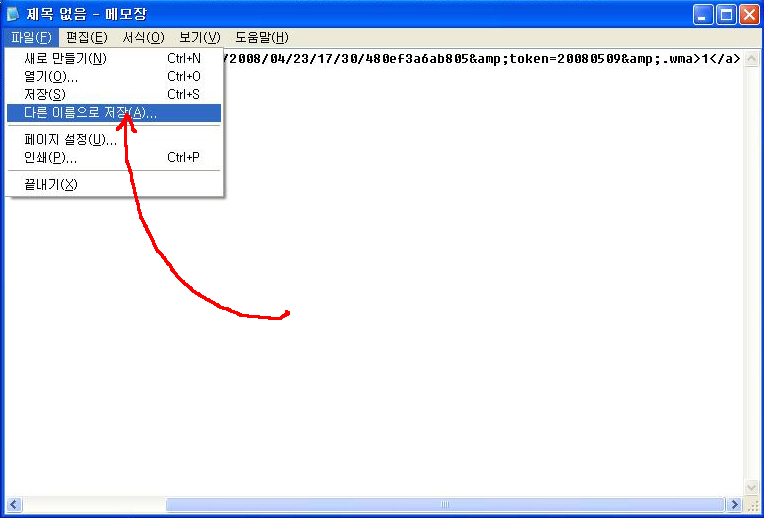This screenshot has width=764, height=518.
Task: Click 저장(S) menu entry
Action: coord(114,95)
